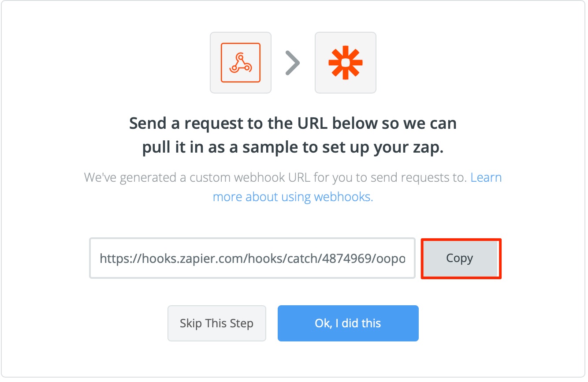Select the Zapier tile right of the arrow
Image resolution: width=588 pixels, height=382 pixels.
[346, 63]
